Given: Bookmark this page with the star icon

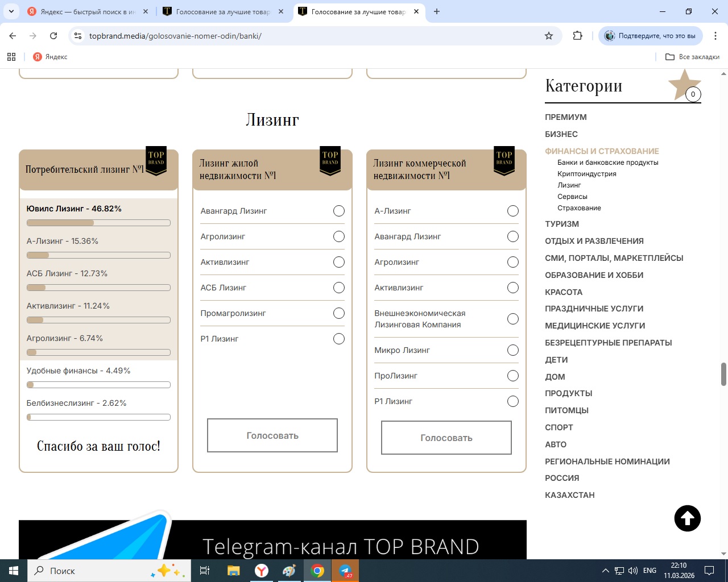Looking at the screenshot, I should pos(549,36).
